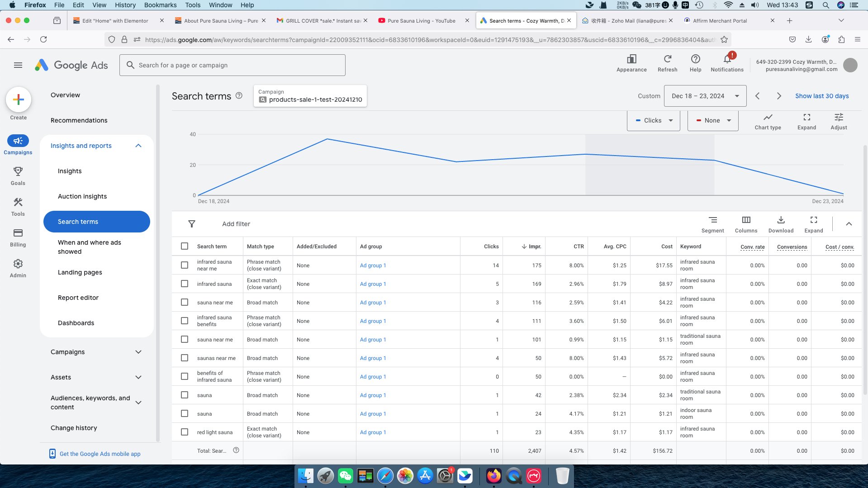This screenshot has height=488, width=868.
Task: Select the 'red light sauna' row checkbox
Action: click(x=185, y=432)
